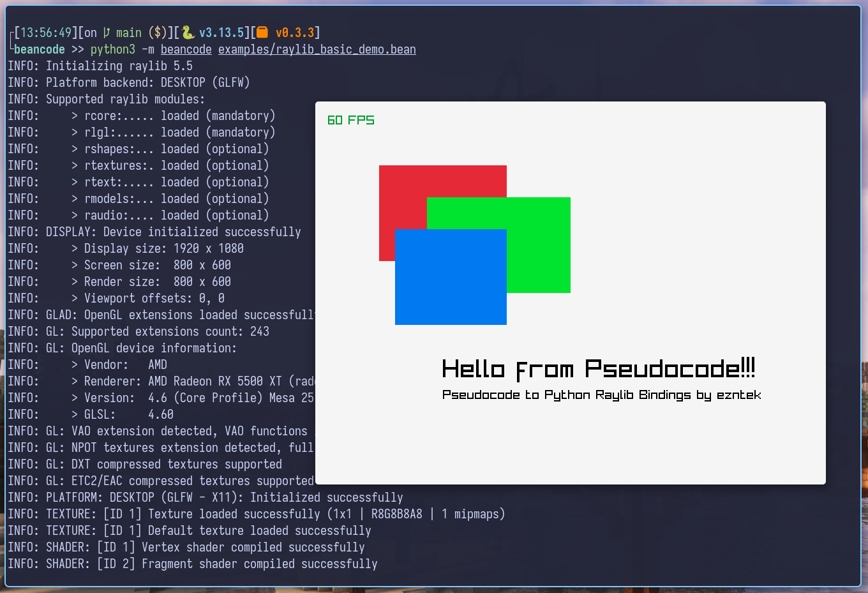The width and height of the screenshot is (868, 593).
Task: Click 'GLAD: OpenGL extensions loaded' line
Action: (x=161, y=315)
